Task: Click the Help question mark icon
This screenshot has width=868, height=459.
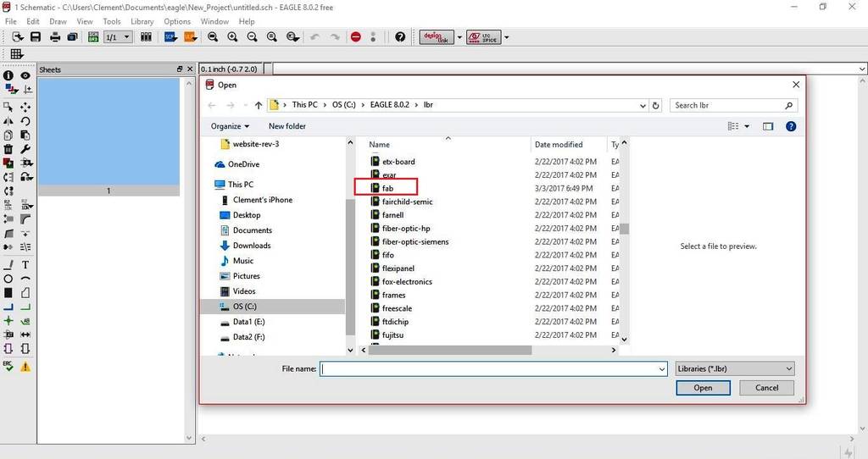Action: pos(400,37)
